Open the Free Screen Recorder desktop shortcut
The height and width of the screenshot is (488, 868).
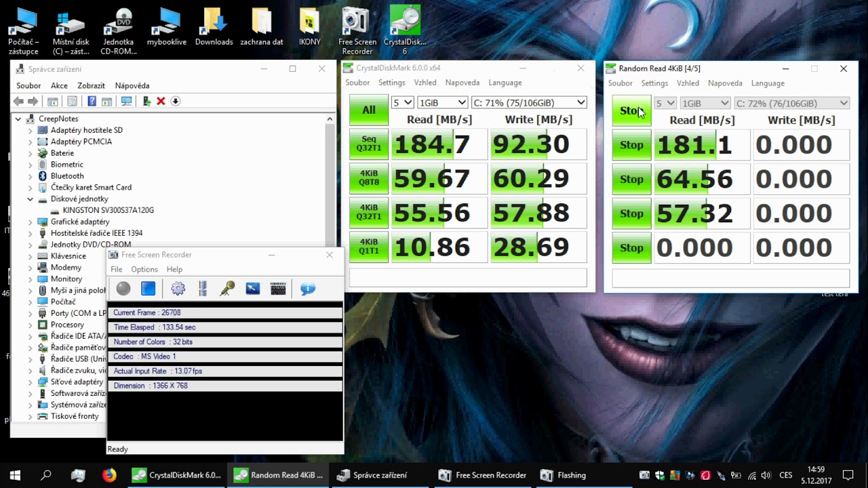click(x=357, y=31)
